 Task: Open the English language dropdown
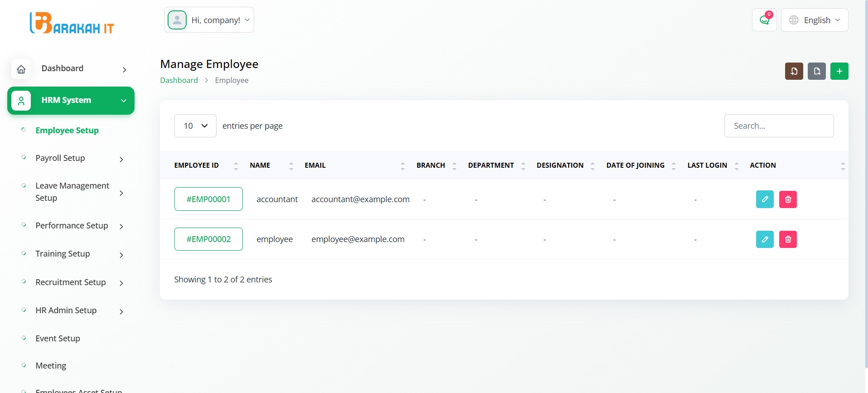814,20
